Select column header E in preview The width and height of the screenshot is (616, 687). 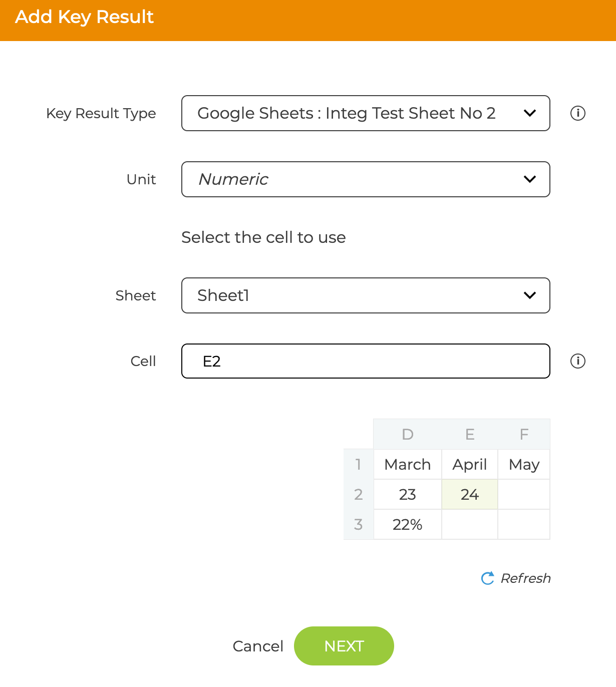[x=470, y=434]
